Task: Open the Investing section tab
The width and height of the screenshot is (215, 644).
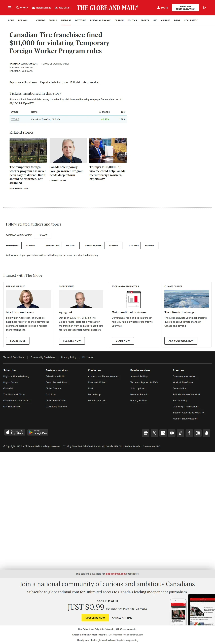Action: pos(81,20)
